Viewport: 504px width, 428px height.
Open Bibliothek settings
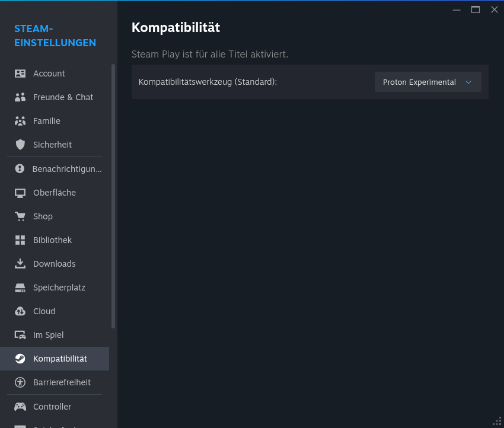tap(55, 240)
